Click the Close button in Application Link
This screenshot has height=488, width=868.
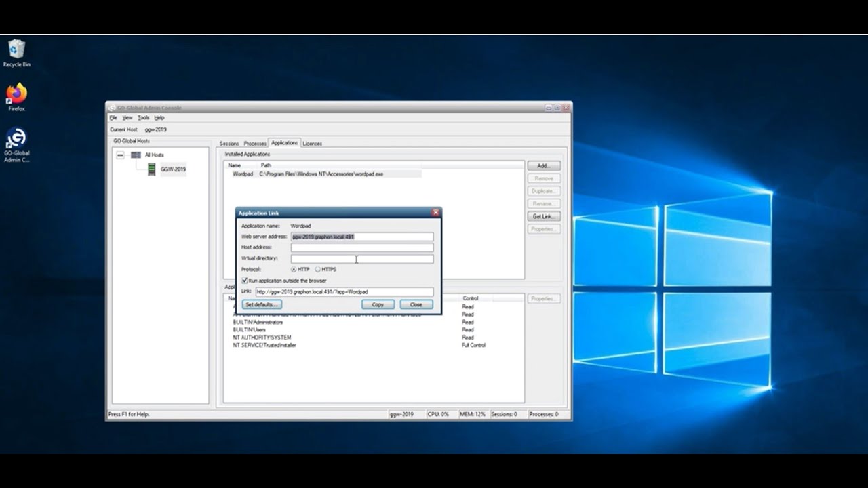point(416,305)
